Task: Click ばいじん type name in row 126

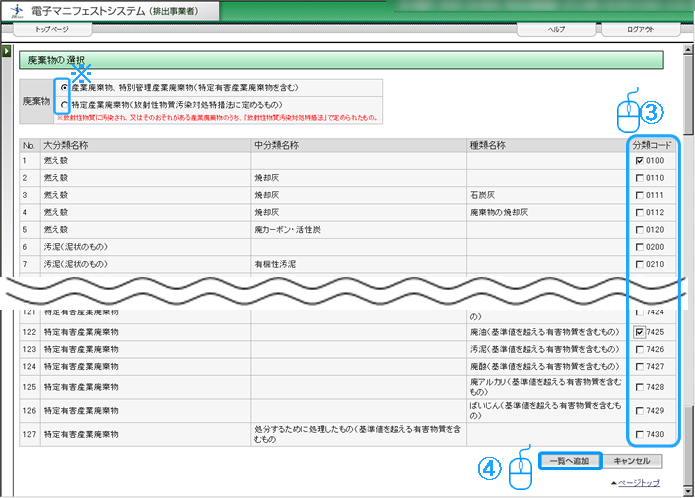Action: [x=546, y=410]
